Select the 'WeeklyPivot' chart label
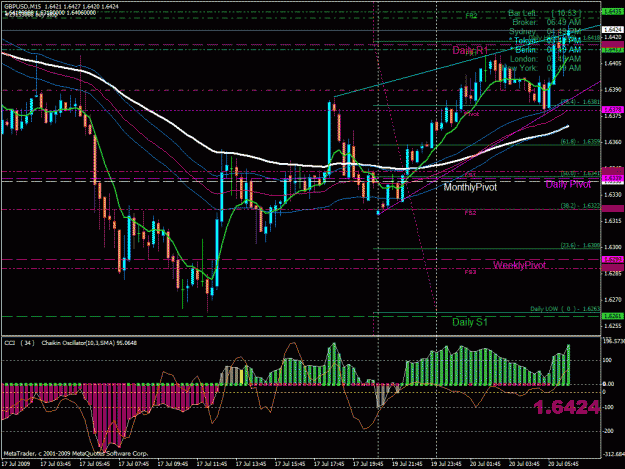This screenshot has height=469, width=625. [519, 265]
